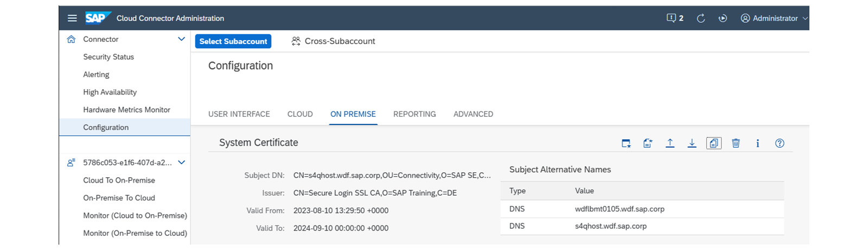Click the upload certificate icon
This screenshot has width=868, height=250.
pos(670,143)
